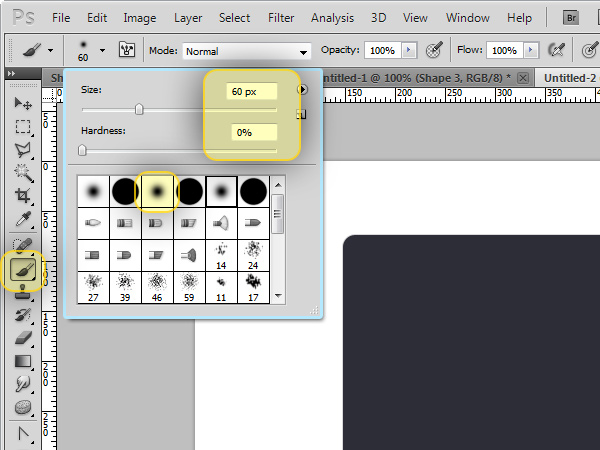Toggle tablet pressure for size
This screenshot has width=600, height=450.
click(x=590, y=50)
